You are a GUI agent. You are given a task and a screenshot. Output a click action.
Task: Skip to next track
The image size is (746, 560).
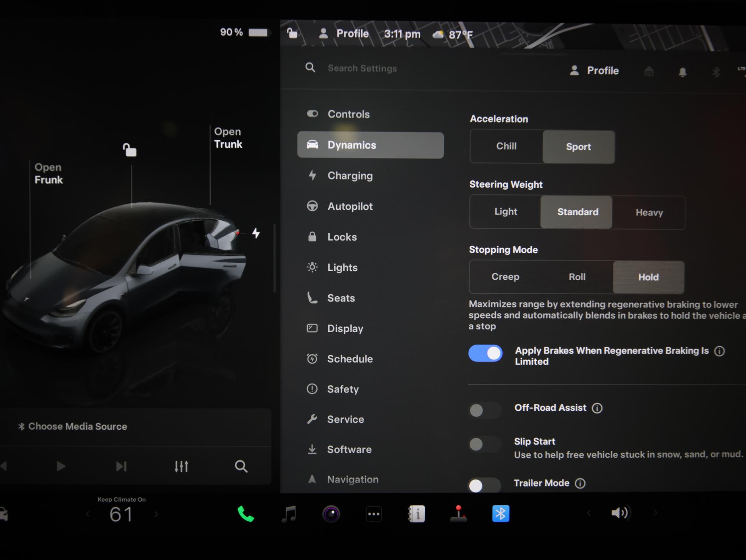point(121,466)
